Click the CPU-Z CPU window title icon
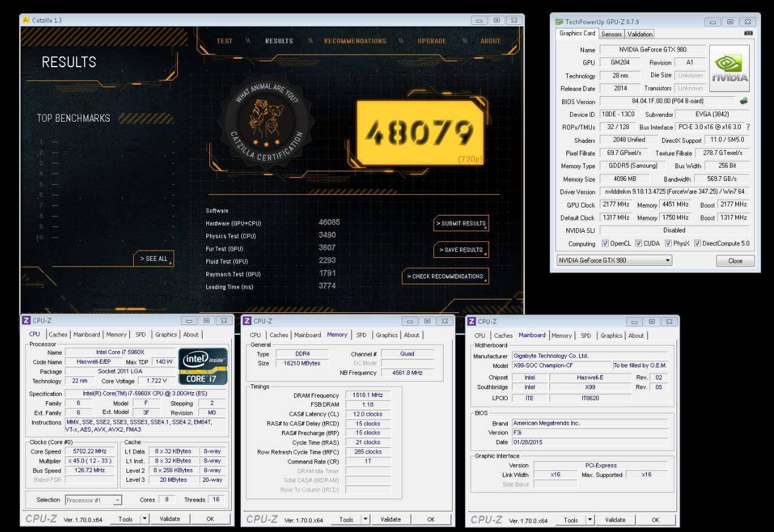The height and width of the screenshot is (532, 774). [26, 320]
